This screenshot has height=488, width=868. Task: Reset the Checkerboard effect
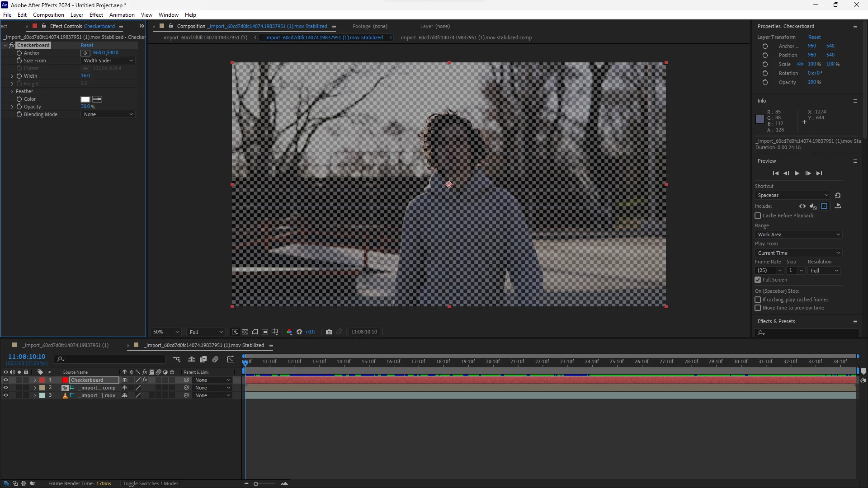click(87, 45)
